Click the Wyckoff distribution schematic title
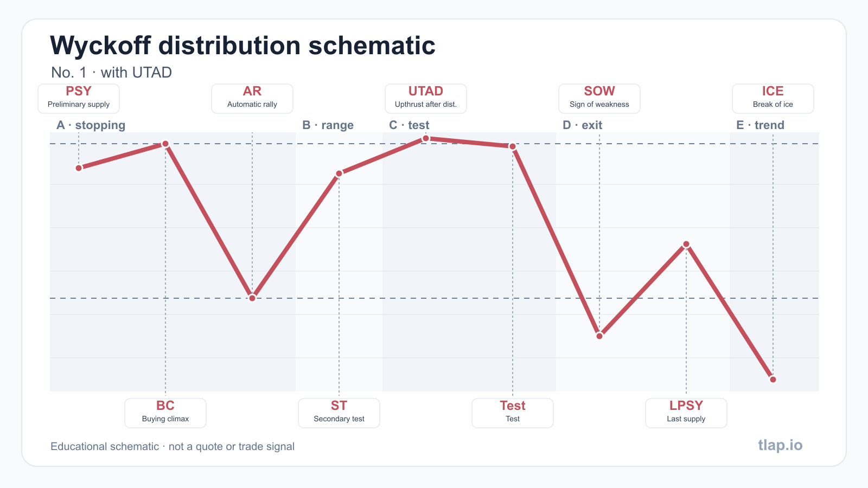The height and width of the screenshot is (488, 868). [242, 46]
